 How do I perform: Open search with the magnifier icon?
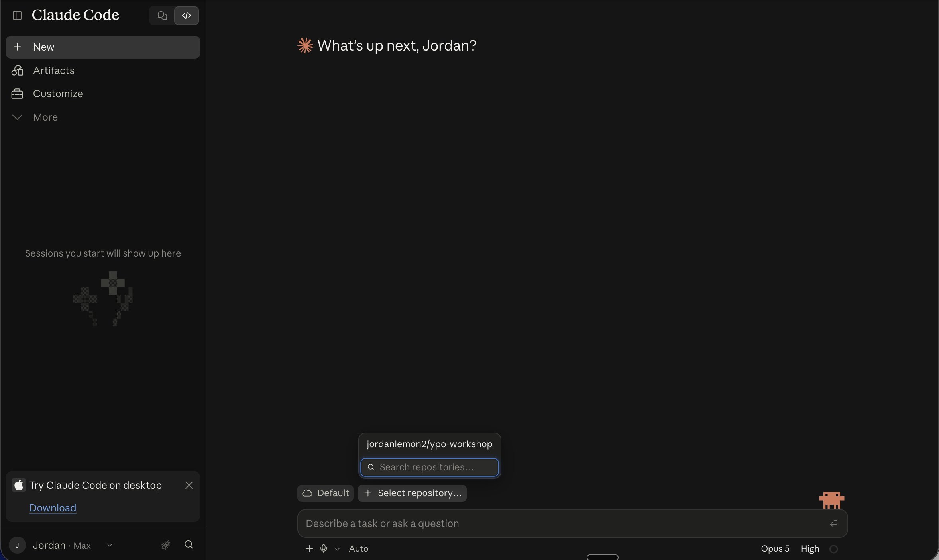pyautogui.click(x=189, y=544)
